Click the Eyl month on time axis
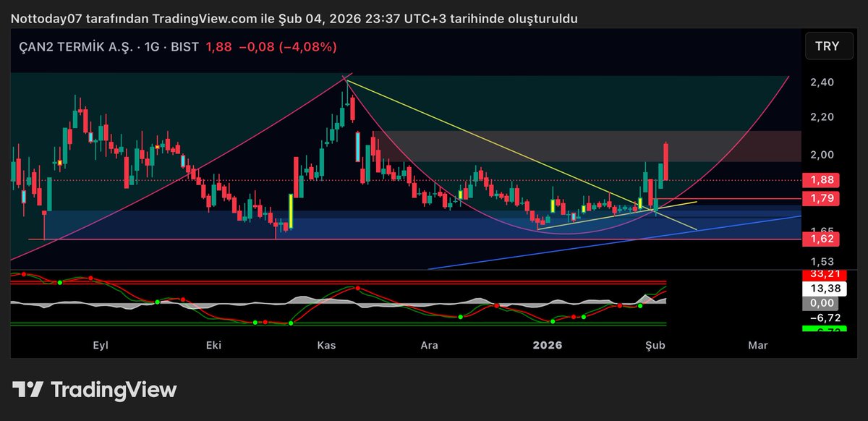Viewport: 868px width, 421px height. click(x=100, y=346)
